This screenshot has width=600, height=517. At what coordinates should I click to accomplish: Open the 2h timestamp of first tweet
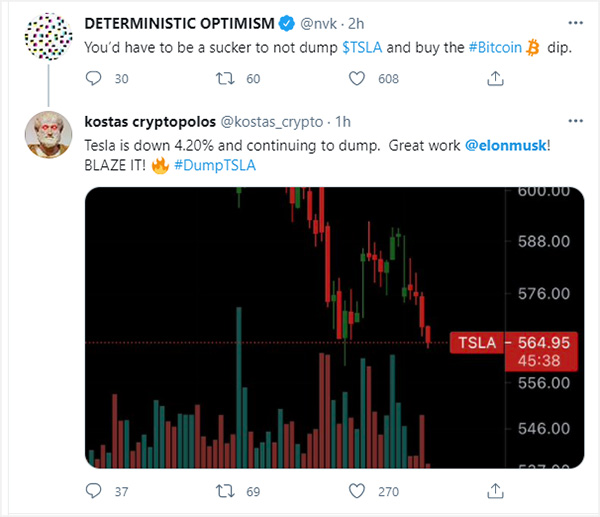tap(356, 24)
